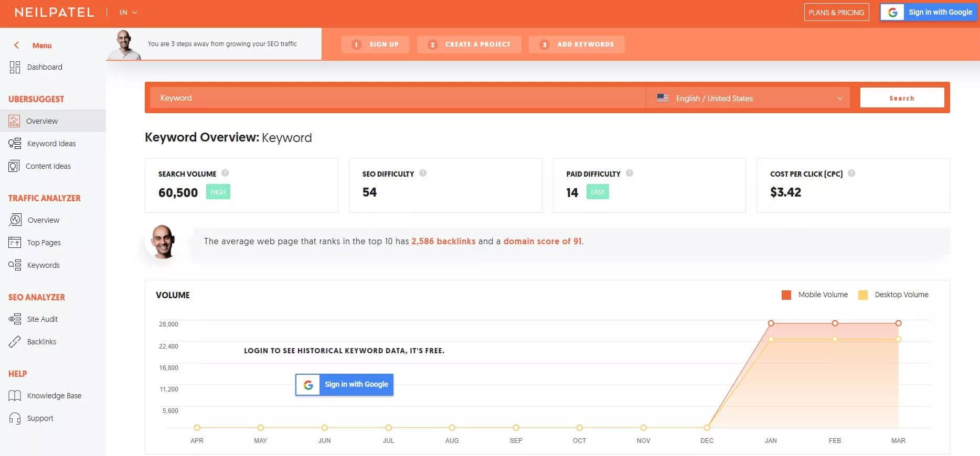Image resolution: width=980 pixels, height=456 pixels.
Task: Click the Paid Difficulty help icon
Action: [x=630, y=173]
